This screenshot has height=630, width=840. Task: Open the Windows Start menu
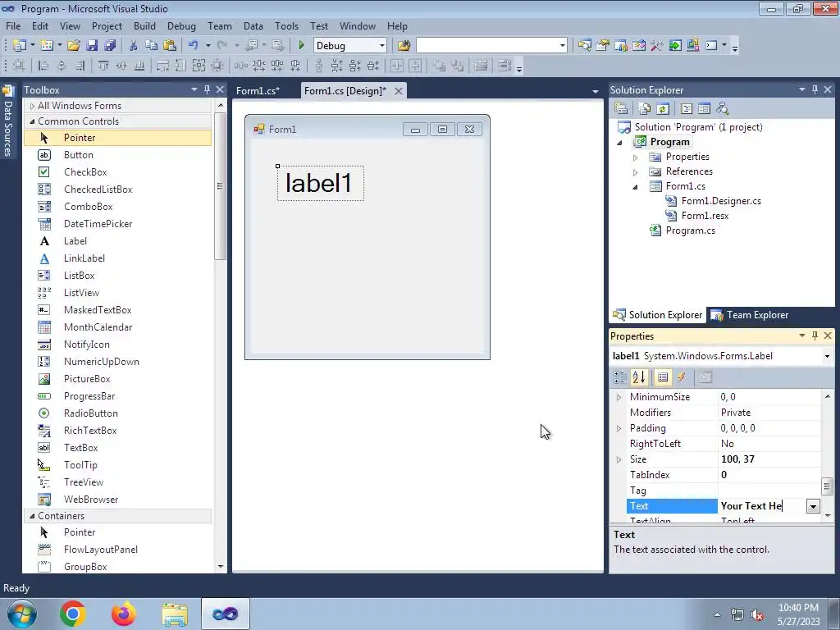tap(21, 614)
